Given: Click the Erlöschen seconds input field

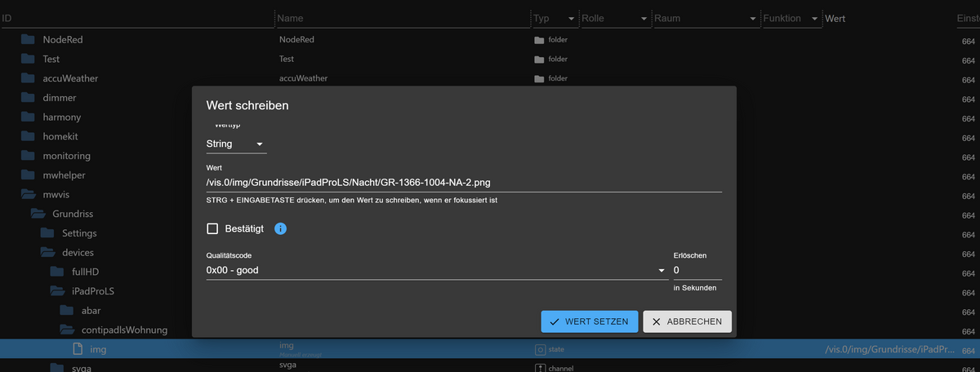Looking at the screenshot, I should [697, 270].
